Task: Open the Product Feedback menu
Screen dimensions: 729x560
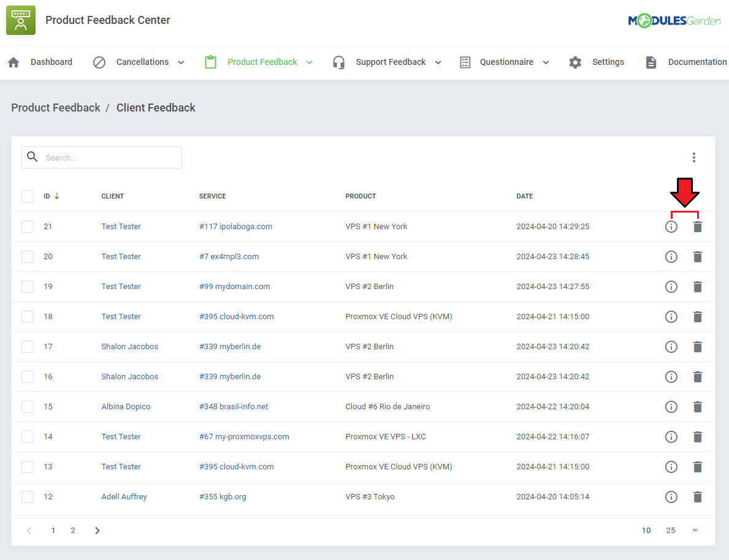Action: (x=262, y=62)
